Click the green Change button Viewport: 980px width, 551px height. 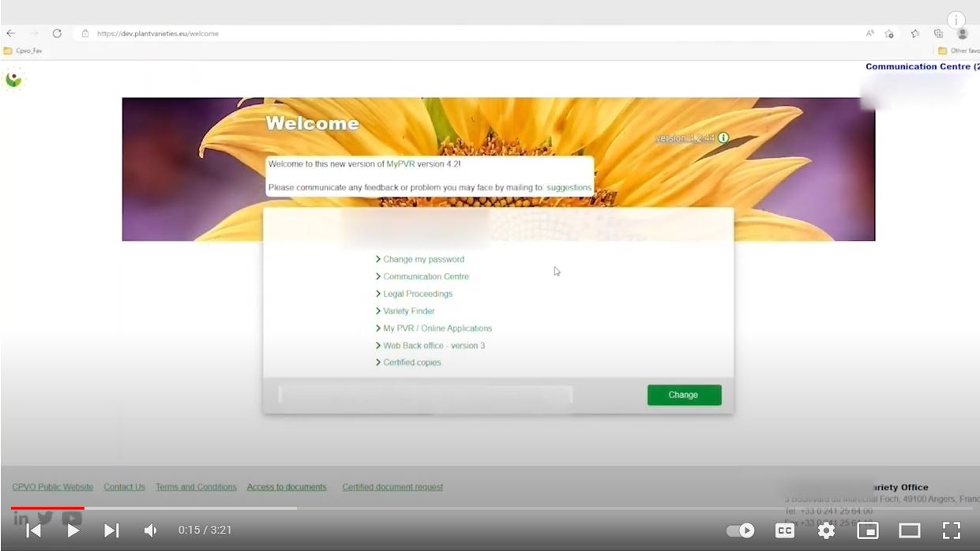[x=684, y=395]
